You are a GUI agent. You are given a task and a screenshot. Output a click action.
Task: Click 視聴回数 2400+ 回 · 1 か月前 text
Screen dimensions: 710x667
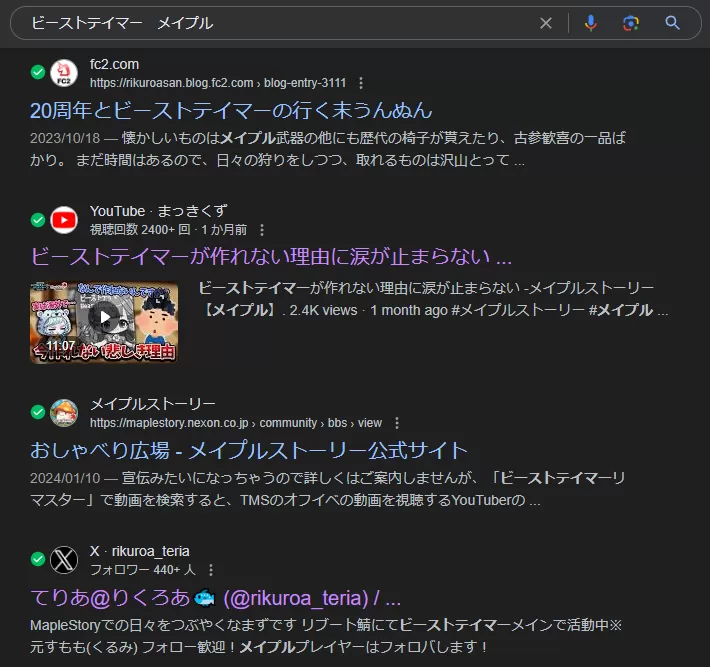point(168,230)
